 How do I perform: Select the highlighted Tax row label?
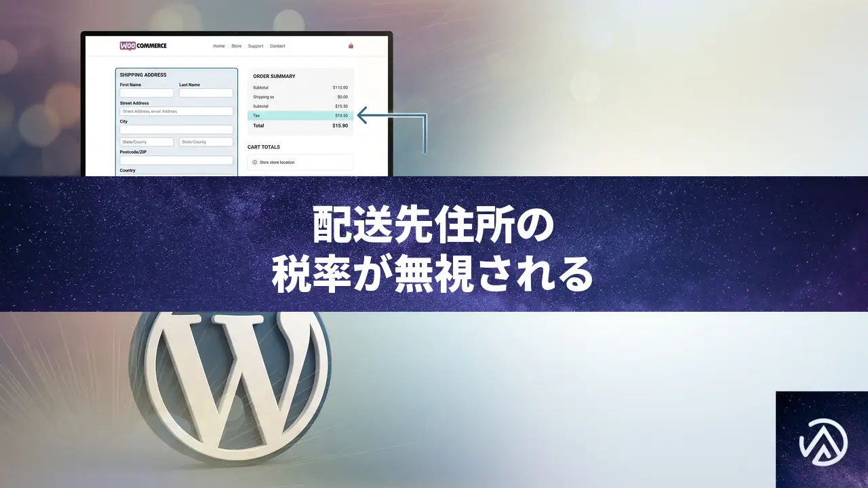point(256,116)
